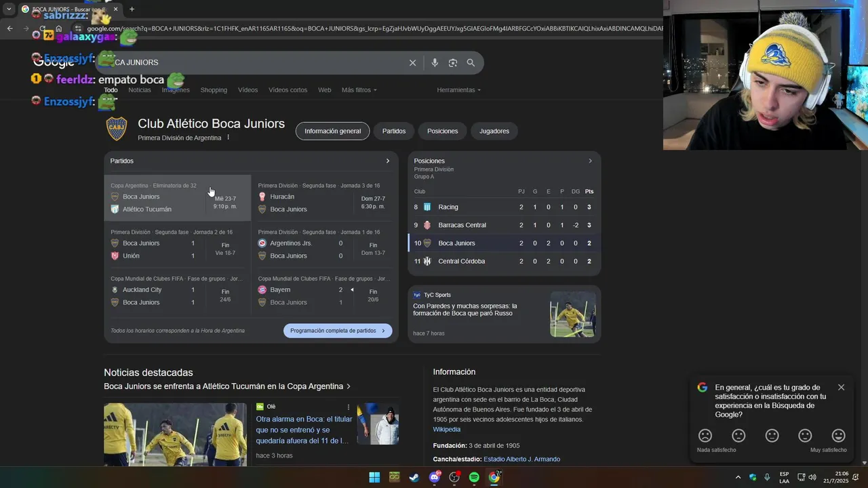This screenshot has width=868, height=488.
Task: Open Olé article three-dot options
Action: pyautogui.click(x=349, y=407)
